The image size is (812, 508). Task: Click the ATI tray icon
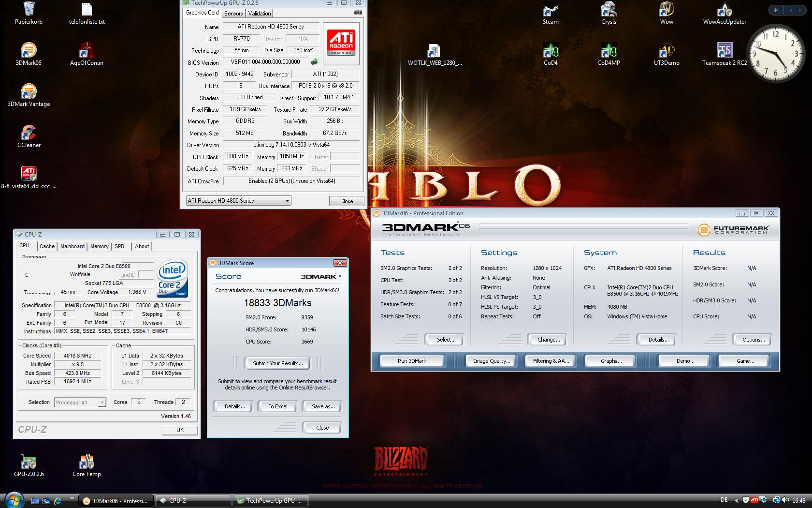tap(754, 500)
